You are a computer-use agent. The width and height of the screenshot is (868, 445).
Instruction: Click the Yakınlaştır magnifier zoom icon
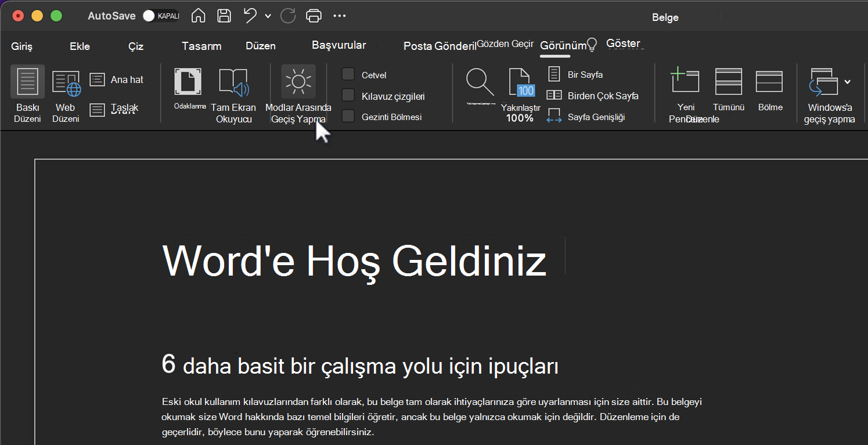coord(480,82)
